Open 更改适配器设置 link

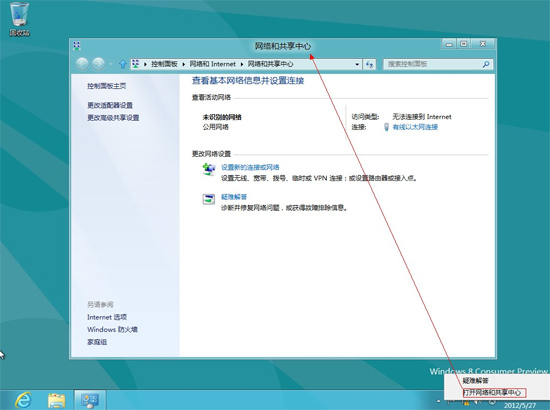[110, 105]
